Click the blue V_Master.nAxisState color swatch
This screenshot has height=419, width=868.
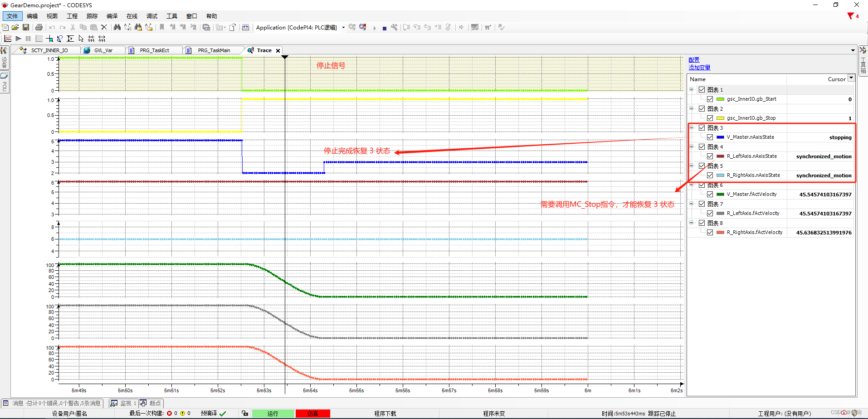pyautogui.click(x=720, y=137)
